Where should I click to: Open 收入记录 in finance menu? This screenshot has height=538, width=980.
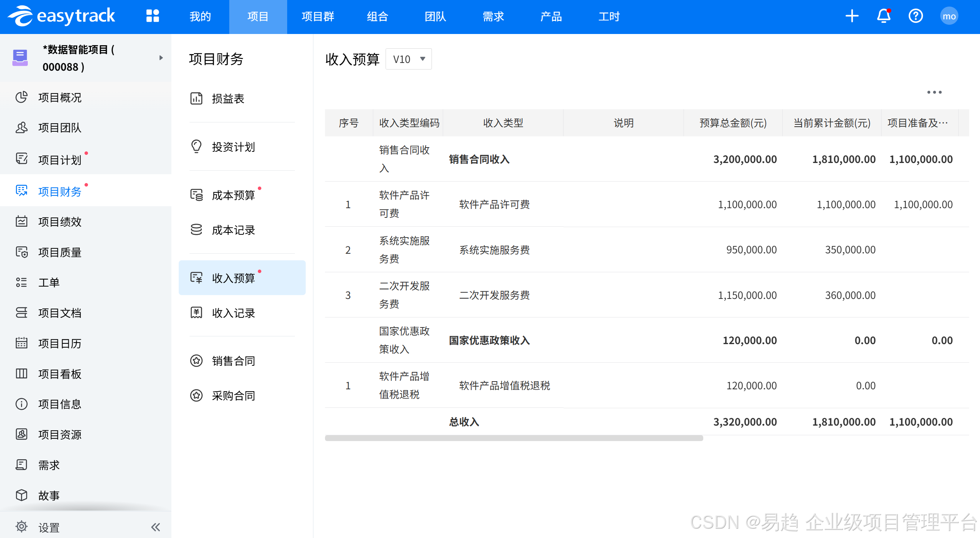pos(233,313)
